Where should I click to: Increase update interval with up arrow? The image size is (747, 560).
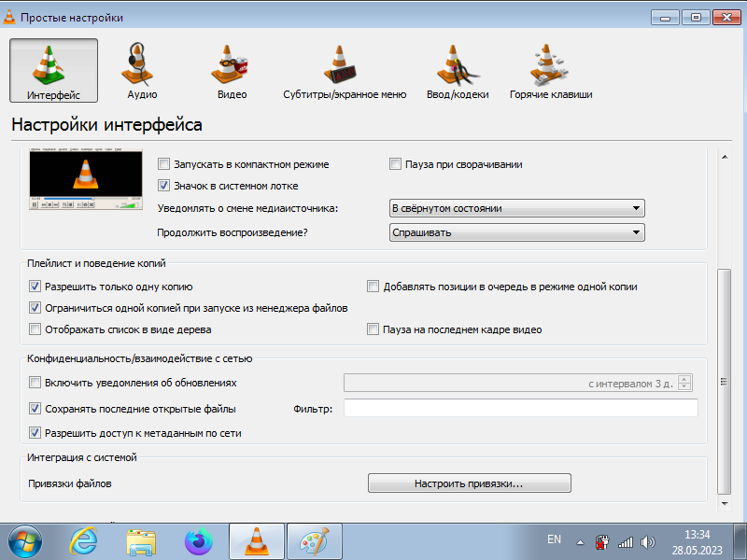[x=684, y=379]
